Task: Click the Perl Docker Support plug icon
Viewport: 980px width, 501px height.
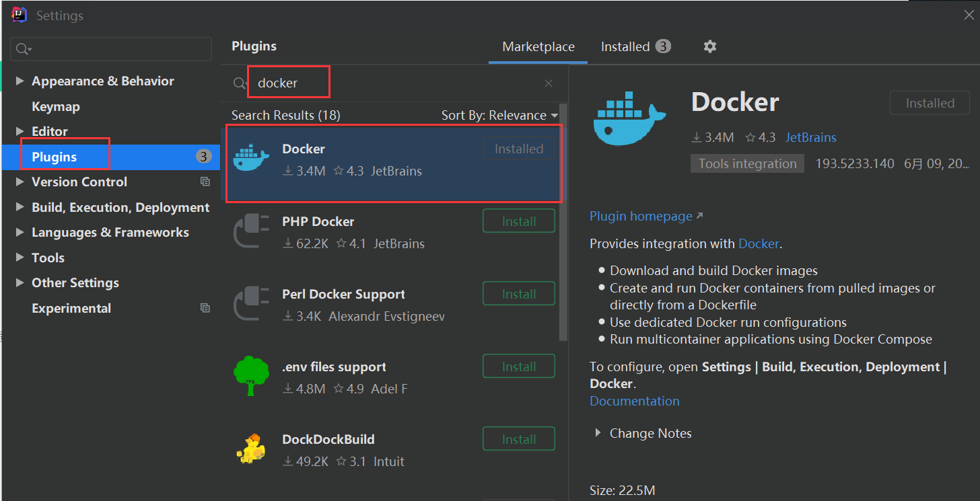Action: pyautogui.click(x=250, y=303)
